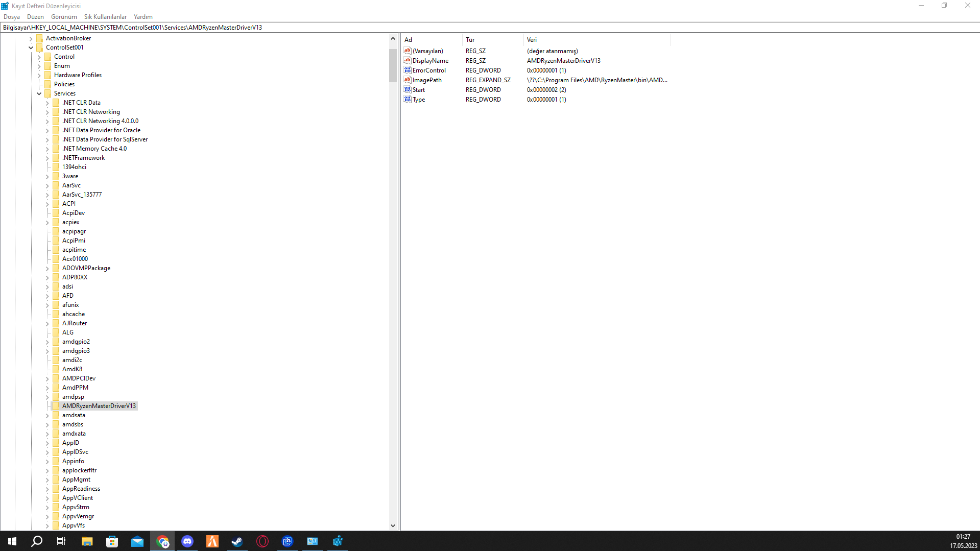Collapse the Services tree node
980x551 pixels.
point(39,93)
